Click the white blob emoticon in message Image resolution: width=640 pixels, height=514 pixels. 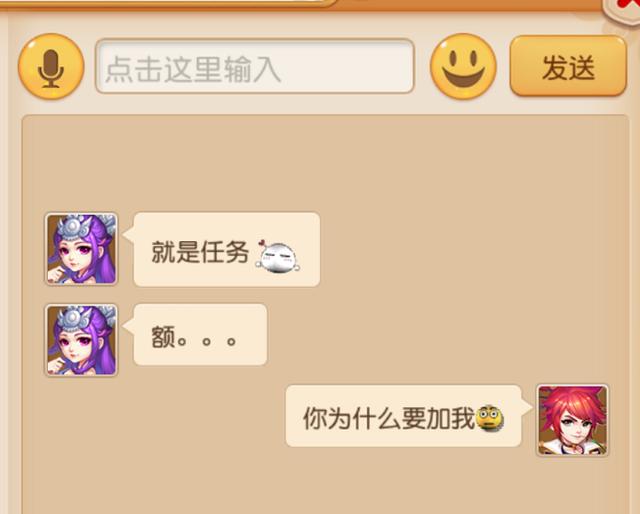click(278, 256)
